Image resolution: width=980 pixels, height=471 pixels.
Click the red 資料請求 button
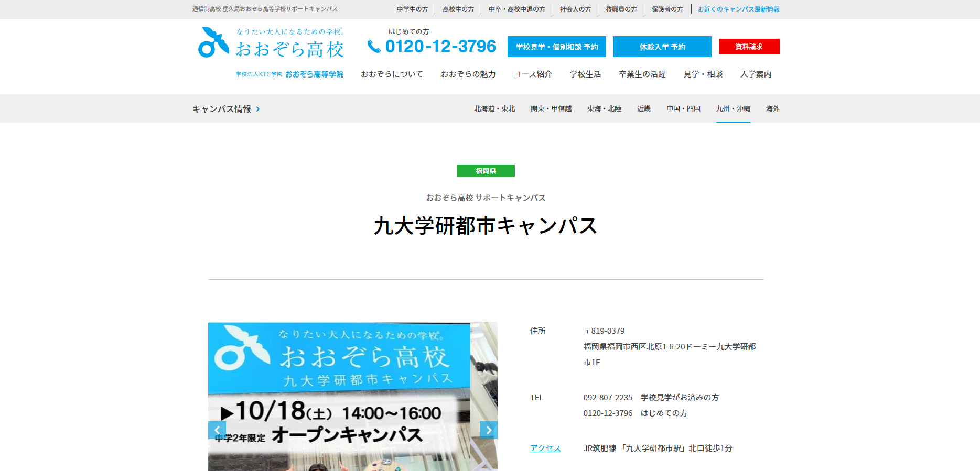point(749,47)
